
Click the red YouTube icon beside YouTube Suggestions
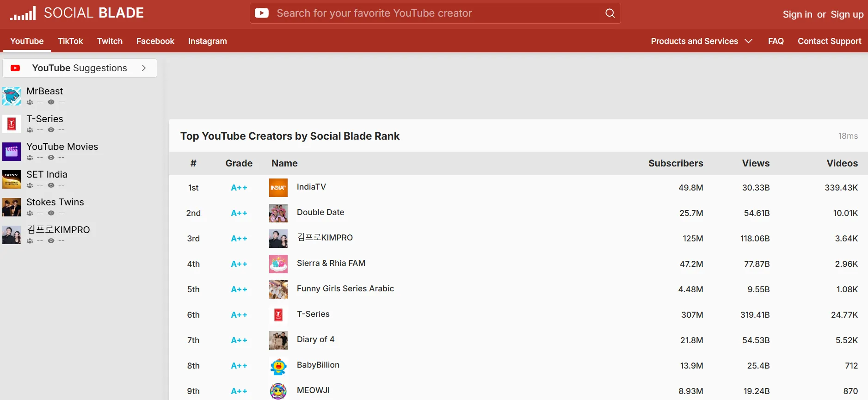pos(15,68)
